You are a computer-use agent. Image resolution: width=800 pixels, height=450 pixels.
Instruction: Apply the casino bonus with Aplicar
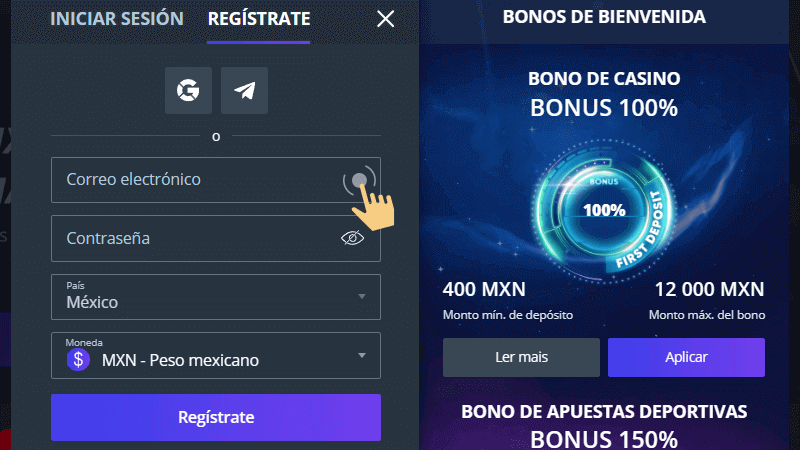[x=686, y=357]
